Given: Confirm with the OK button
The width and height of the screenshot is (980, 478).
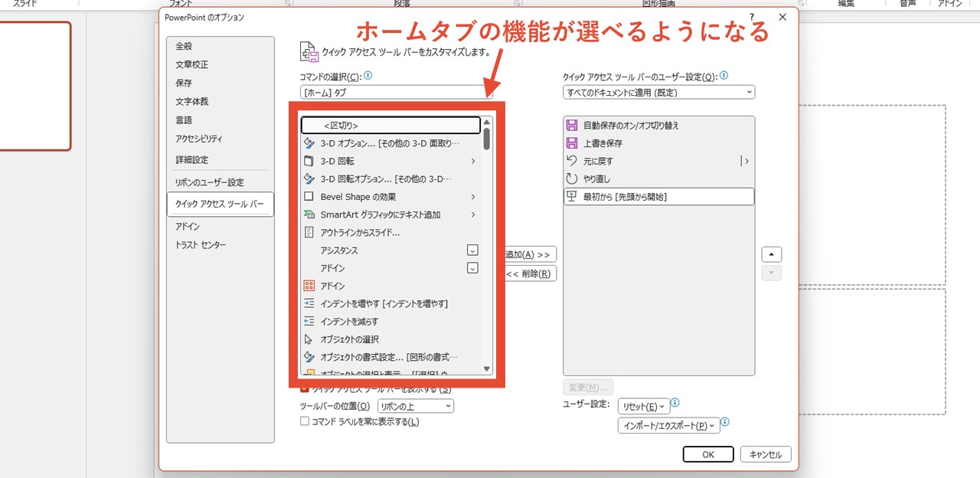Looking at the screenshot, I should (708, 454).
